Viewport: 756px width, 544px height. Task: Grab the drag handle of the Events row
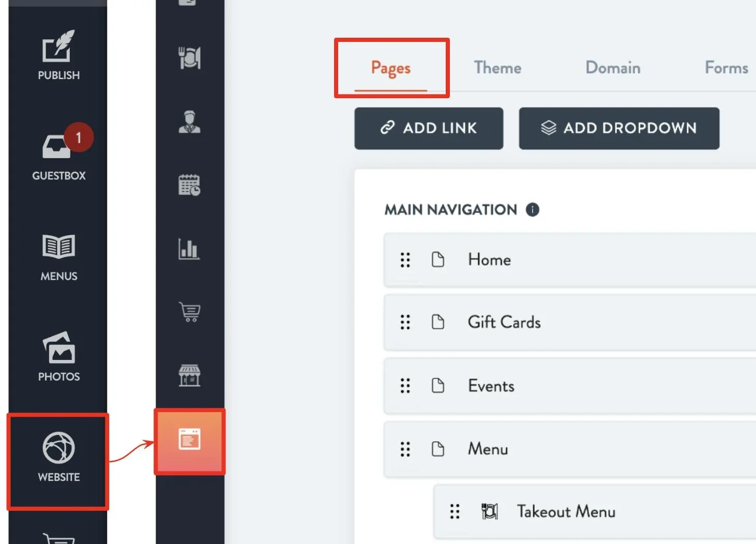[x=405, y=386]
